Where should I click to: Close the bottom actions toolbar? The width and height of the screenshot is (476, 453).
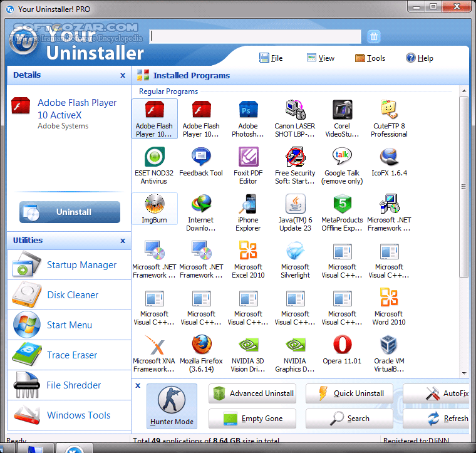click(138, 385)
